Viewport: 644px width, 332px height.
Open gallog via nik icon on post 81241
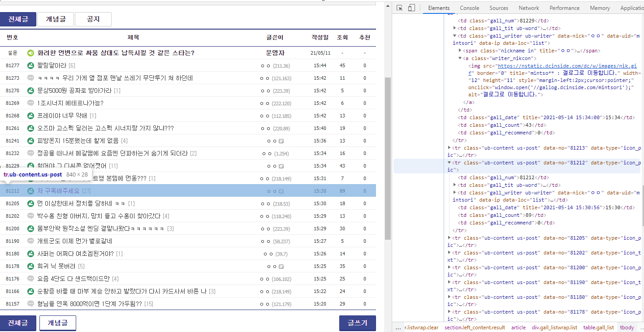pyautogui.click(x=281, y=141)
